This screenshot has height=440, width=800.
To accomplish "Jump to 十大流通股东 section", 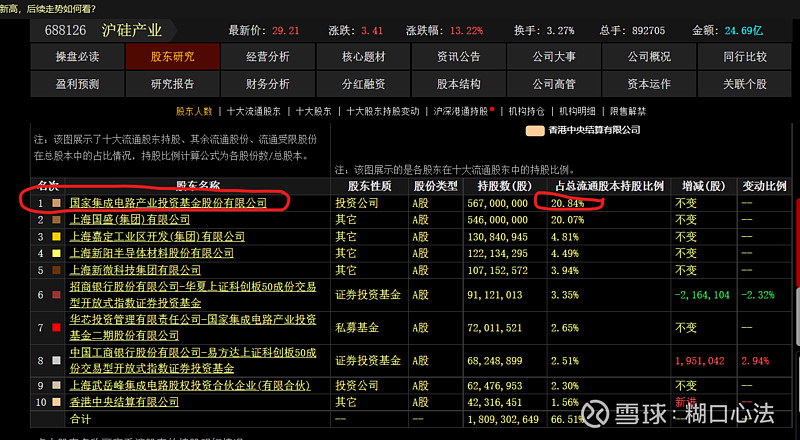I will coord(254,111).
